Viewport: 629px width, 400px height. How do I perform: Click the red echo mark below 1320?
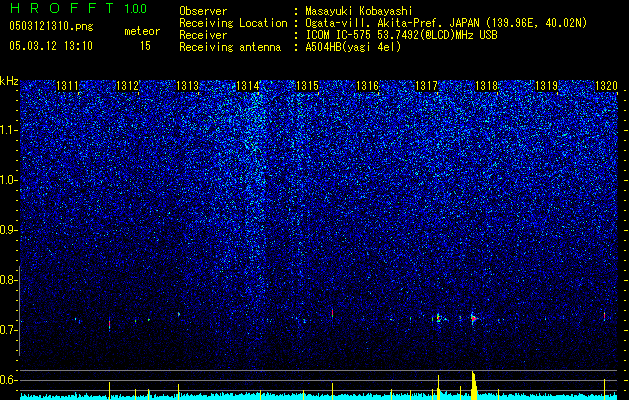coord(604,316)
